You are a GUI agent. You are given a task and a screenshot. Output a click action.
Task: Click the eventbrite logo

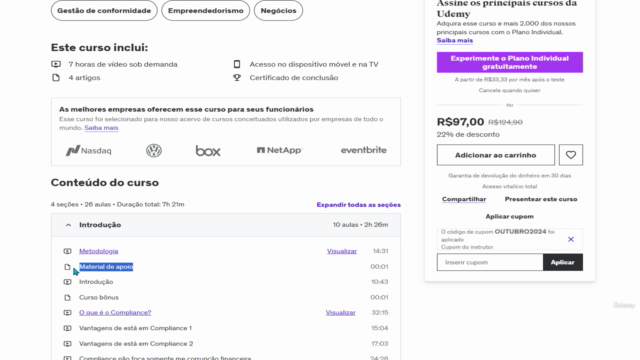click(364, 150)
